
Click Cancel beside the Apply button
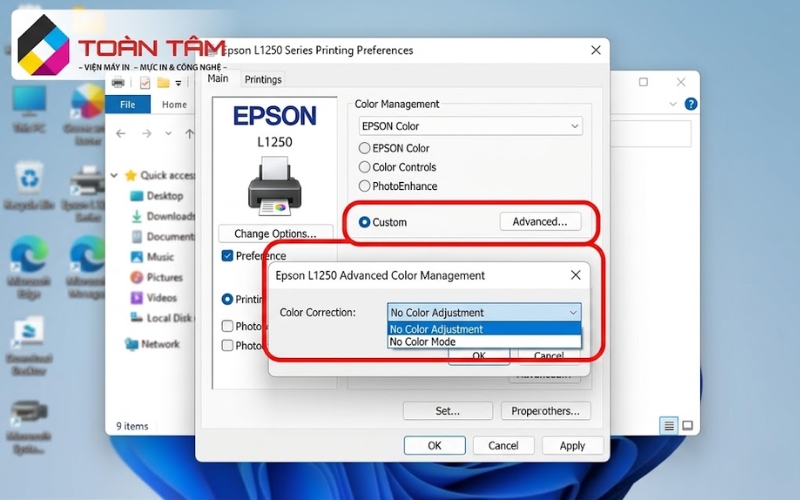tap(503, 446)
